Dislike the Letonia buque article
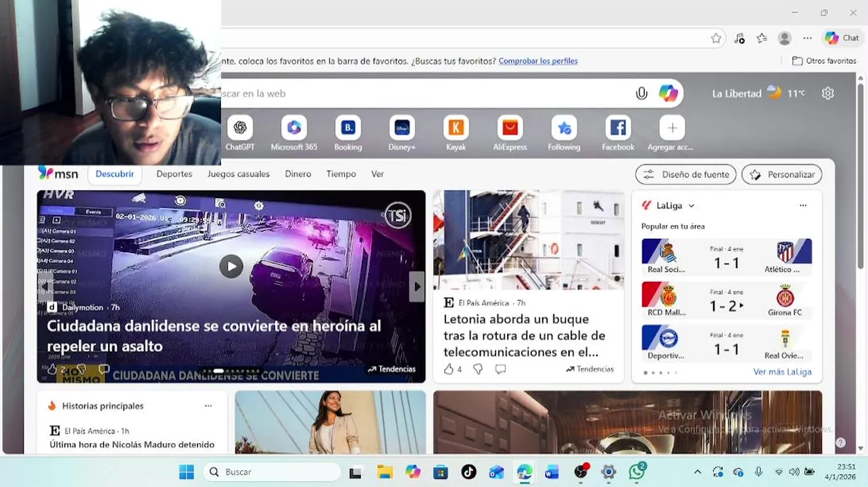Screen dimensions: 868x487 pyautogui.click(x=478, y=369)
